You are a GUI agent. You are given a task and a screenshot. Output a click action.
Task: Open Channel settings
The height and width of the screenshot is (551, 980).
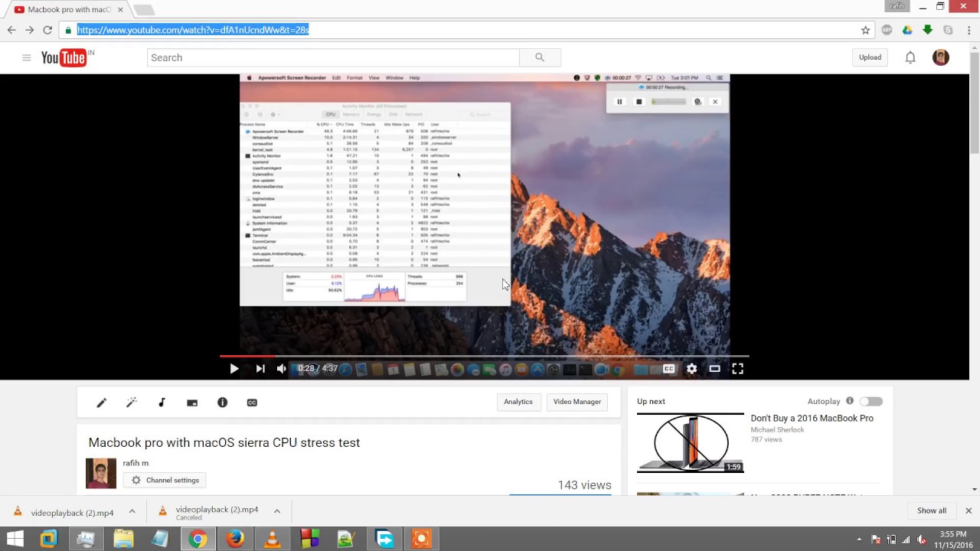pyautogui.click(x=165, y=481)
